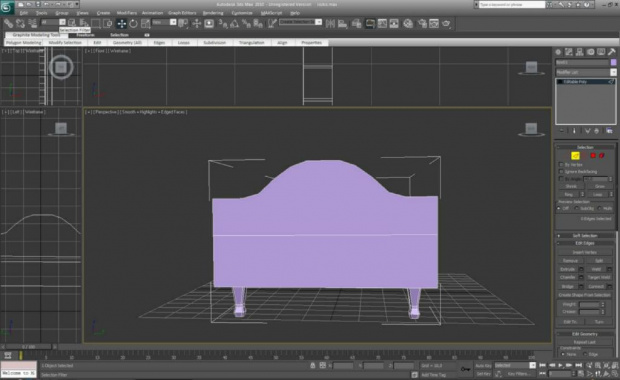Image resolution: width=620 pixels, height=380 pixels.
Task: Click the Shrink selection button
Action: click(x=571, y=186)
